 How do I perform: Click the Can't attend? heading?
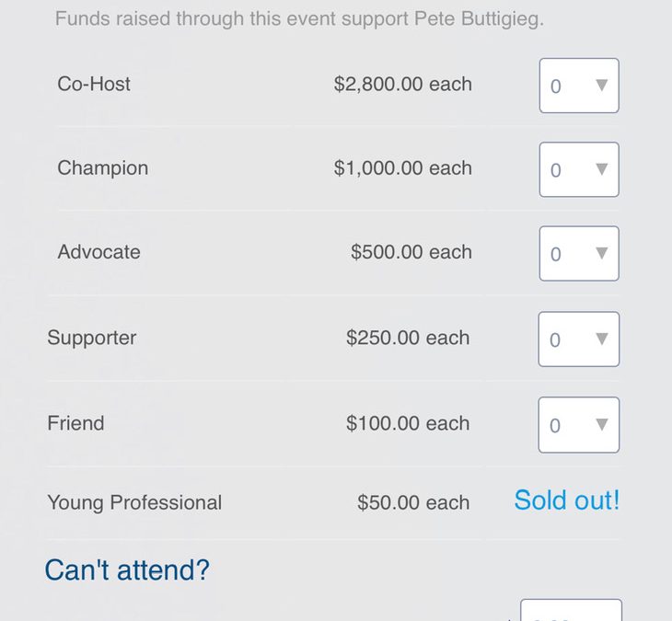[127, 570]
